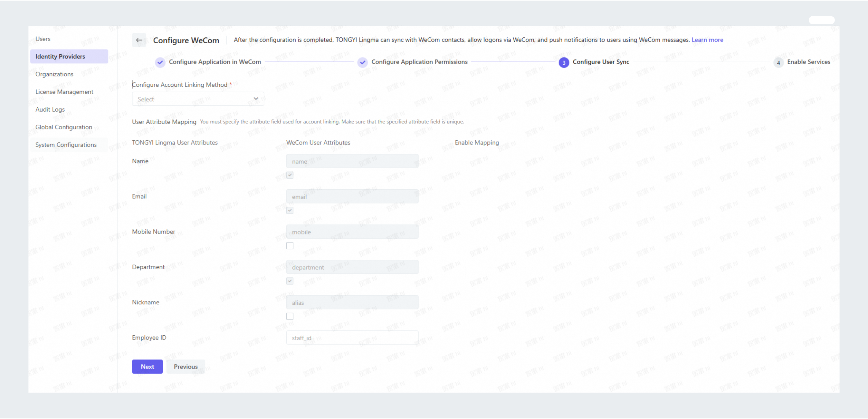This screenshot has width=868, height=419.
Task: Click the Email row label
Action: click(139, 196)
